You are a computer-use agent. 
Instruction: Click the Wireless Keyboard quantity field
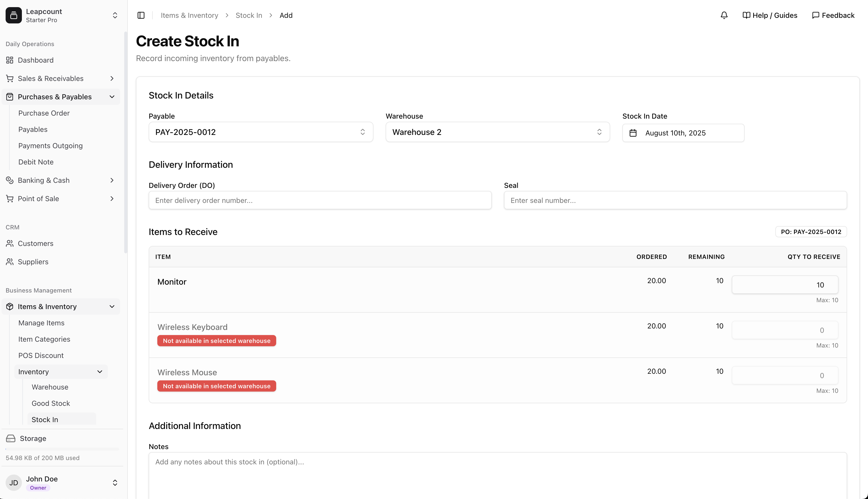[x=785, y=330]
